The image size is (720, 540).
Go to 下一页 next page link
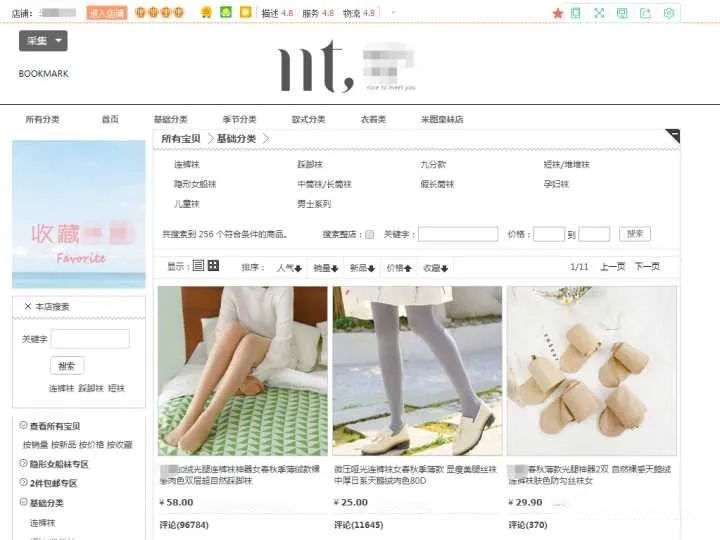pyautogui.click(x=647, y=267)
